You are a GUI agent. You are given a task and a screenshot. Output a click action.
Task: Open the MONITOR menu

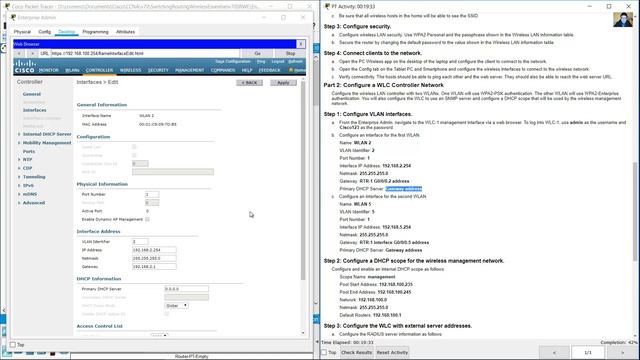pyautogui.click(x=49, y=70)
